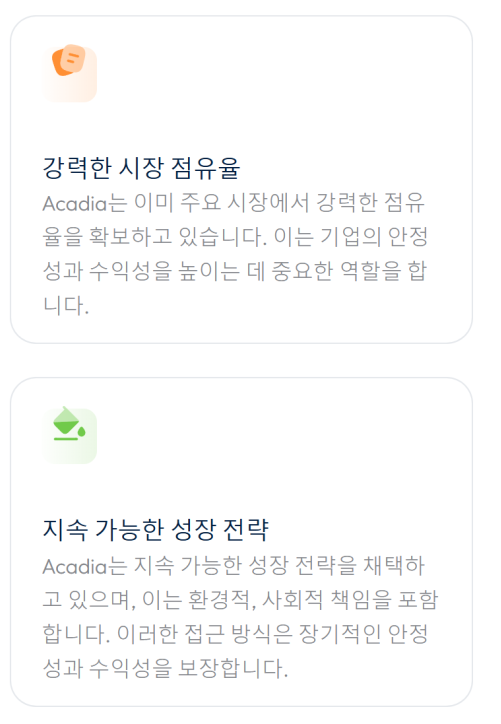
Task: Click the line starting 고 있으며, 이는 환경적
Action: 240,599
